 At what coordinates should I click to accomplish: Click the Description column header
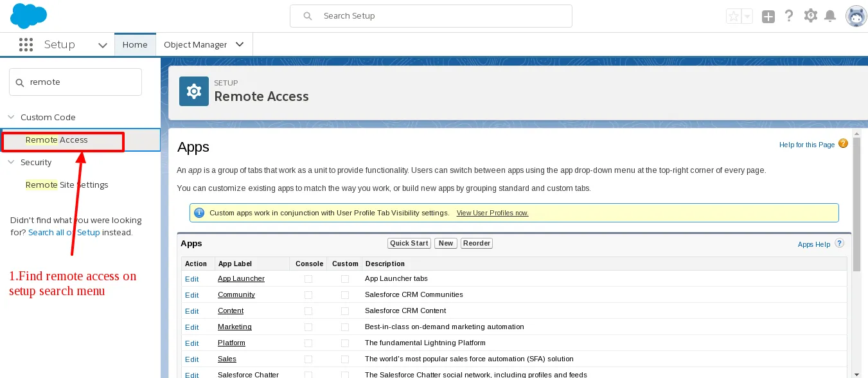coord(385,264)
